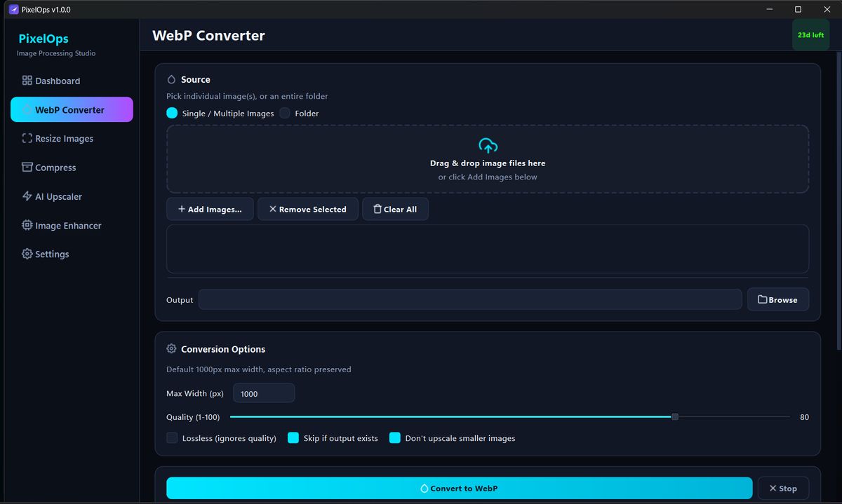Click the empty image file list box
This screenshot has height=504, width=842.
488,249
